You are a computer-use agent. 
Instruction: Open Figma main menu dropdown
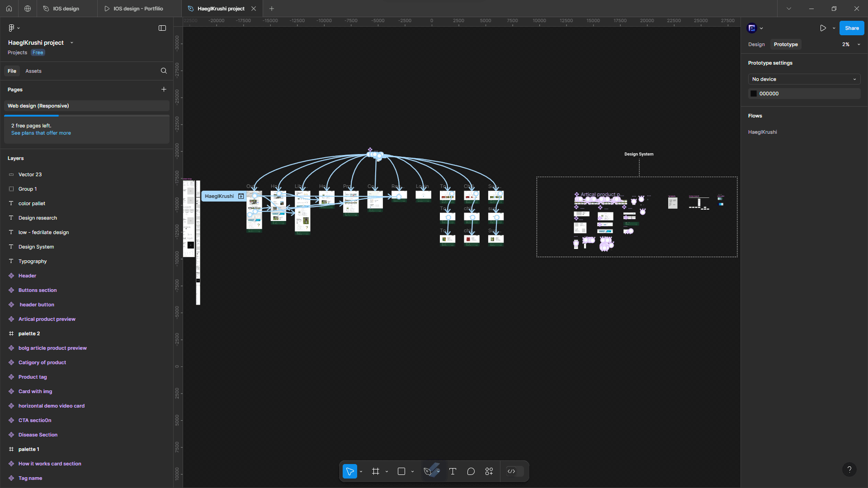click(14, 28)
